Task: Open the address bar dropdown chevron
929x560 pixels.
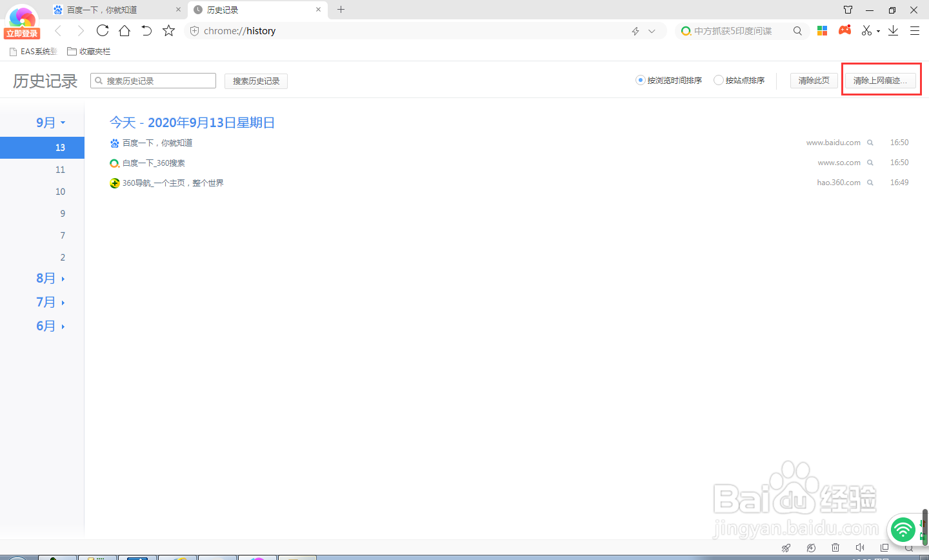Action: (x=652, y=31)
